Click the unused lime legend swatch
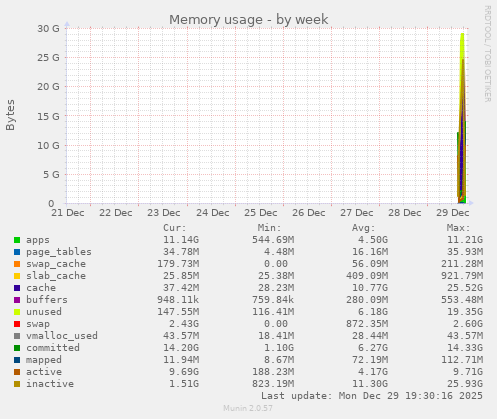This screenshot has height=419, width=497. click(17, 312)
